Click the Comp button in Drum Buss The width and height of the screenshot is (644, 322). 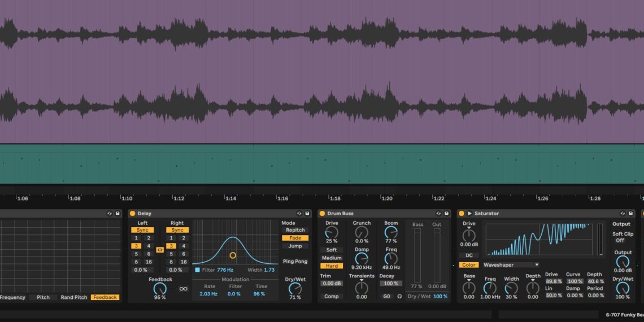331,296
